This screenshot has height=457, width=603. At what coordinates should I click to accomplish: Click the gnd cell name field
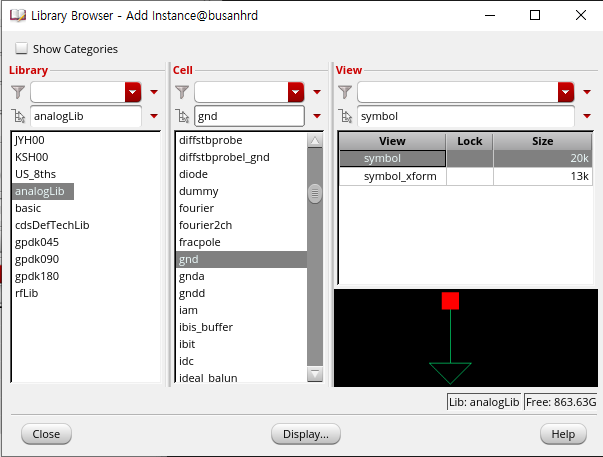click(x=249, y=116)
